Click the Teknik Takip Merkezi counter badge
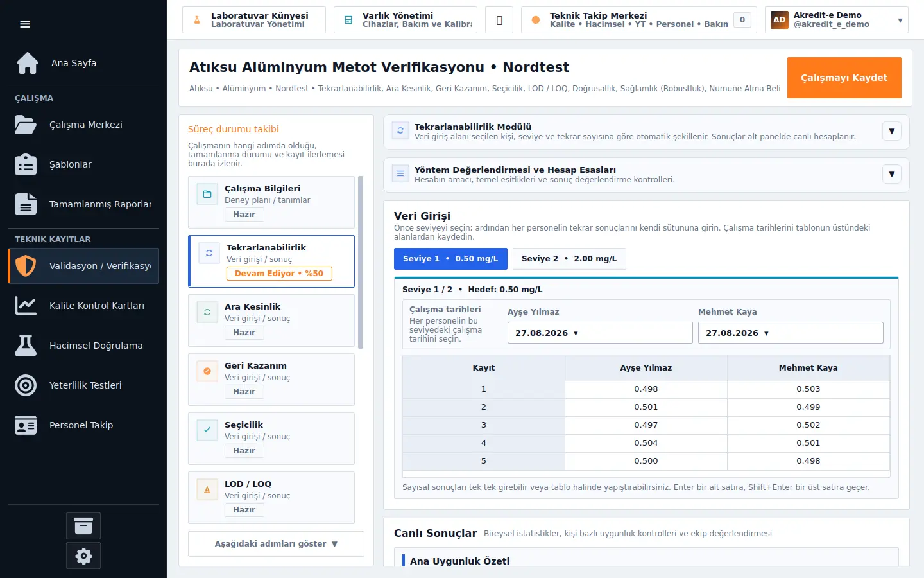Screen dimensions: 924x578 point(742,20)
